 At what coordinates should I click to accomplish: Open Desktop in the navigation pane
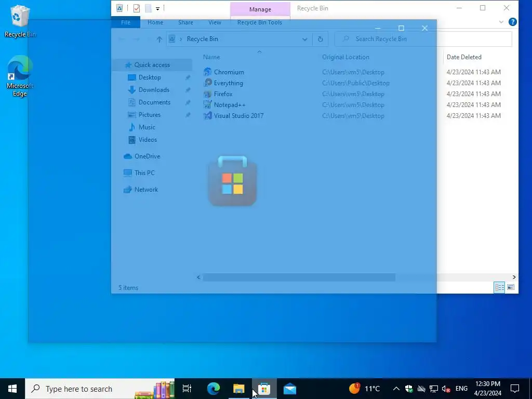tap(150, 77)
